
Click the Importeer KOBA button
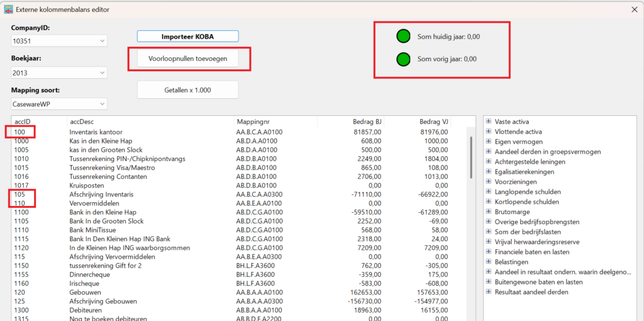tap(187, 37)
